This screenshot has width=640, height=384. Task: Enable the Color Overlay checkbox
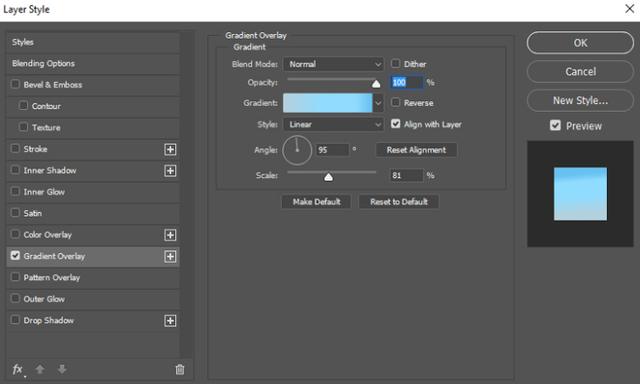click(x=15, y=234)
